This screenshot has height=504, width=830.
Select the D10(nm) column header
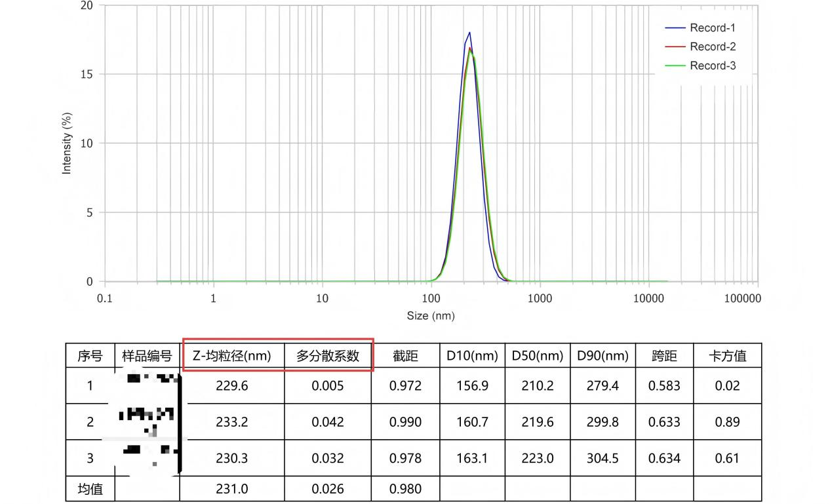tap(472, 356)
